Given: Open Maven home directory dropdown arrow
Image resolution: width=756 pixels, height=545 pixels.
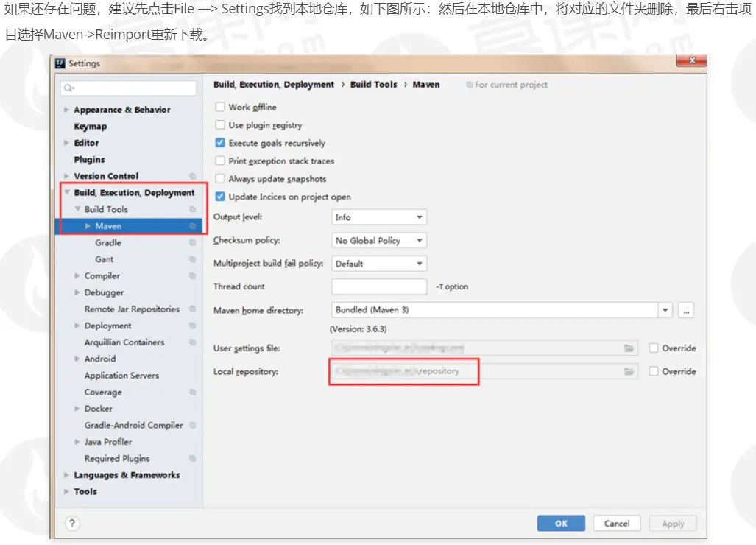Looking at the screenshot, I should tap(665, 310).
